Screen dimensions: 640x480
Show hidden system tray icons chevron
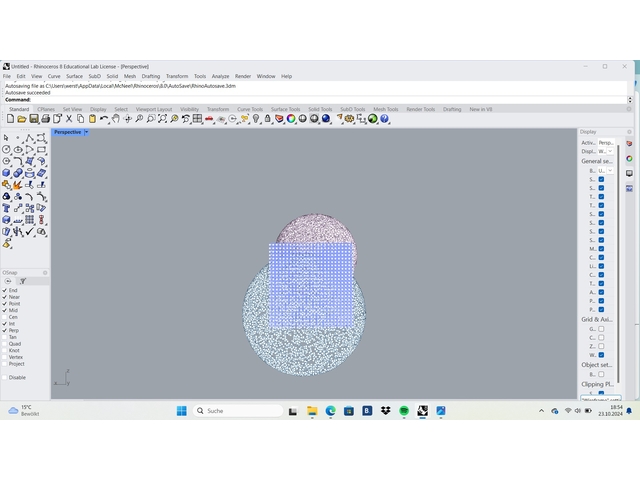click(541, 411)
